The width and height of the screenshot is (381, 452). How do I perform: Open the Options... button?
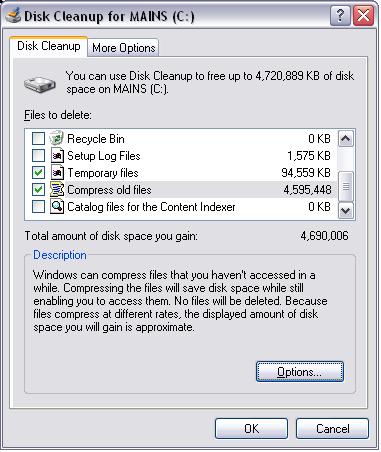[300, 371]
